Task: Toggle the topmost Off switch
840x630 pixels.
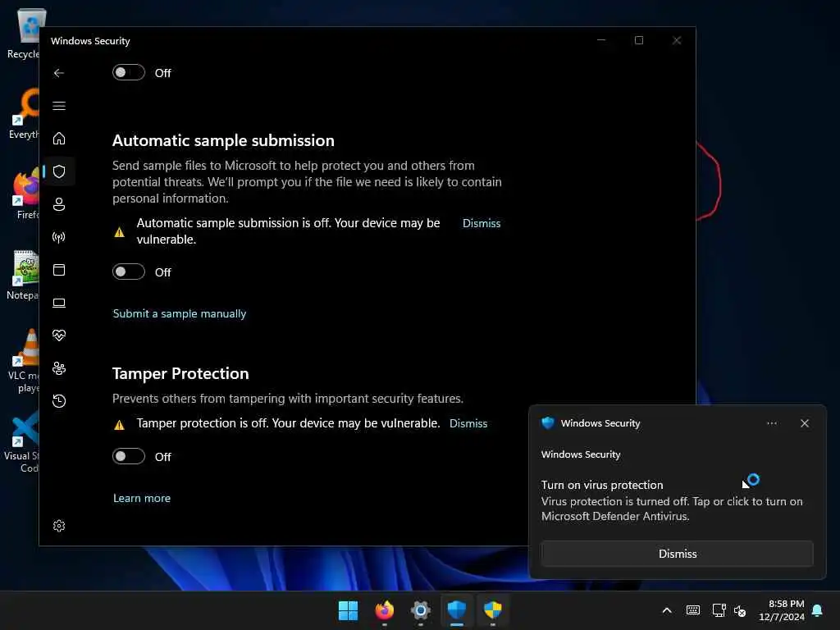Action: point(129,72)
